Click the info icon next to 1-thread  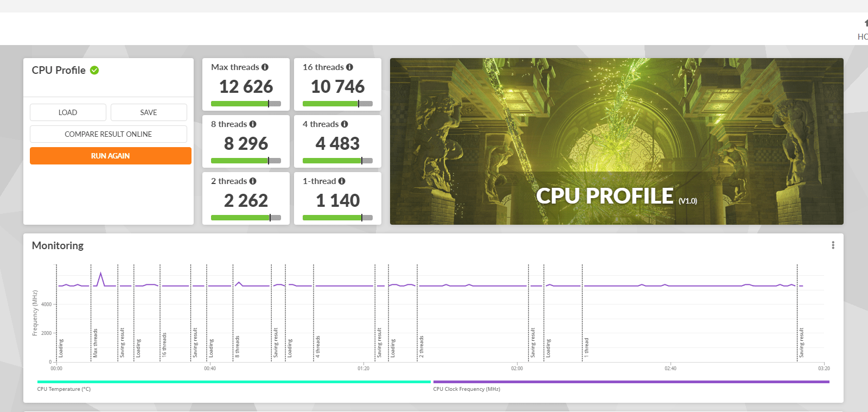(342, 181)
